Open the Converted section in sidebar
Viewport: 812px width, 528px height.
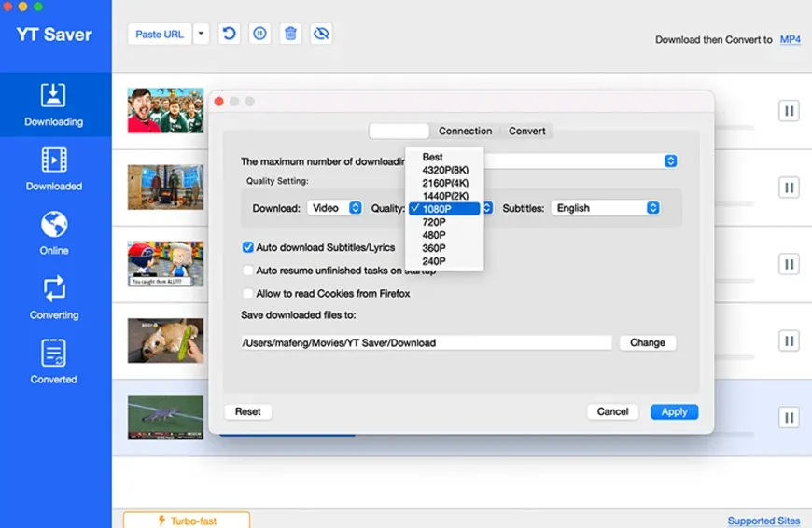pyautogui.click(x=54, y=362)
